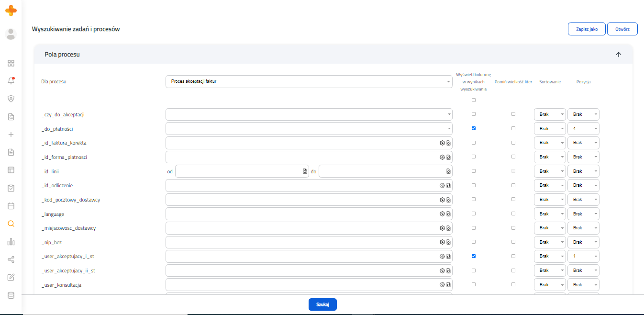Open sorting dropdown for _do_płatności

pos(550,129)
